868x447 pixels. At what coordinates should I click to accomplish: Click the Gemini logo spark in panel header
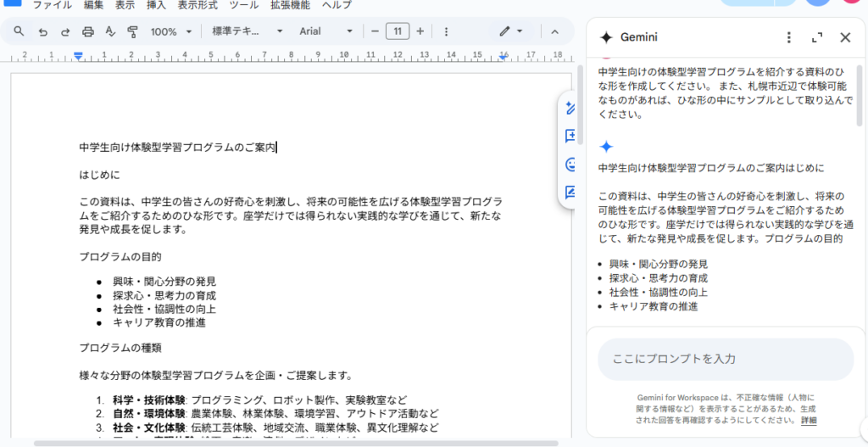(606, 37)
